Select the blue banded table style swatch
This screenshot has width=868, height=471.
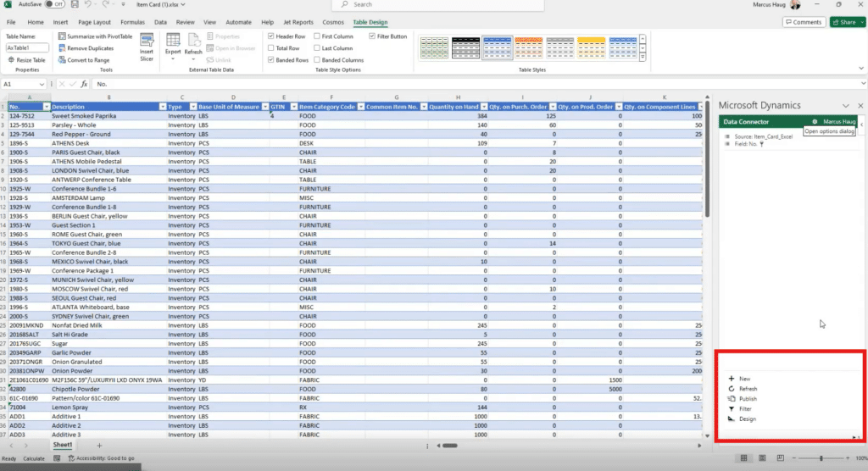coord(497,47)
